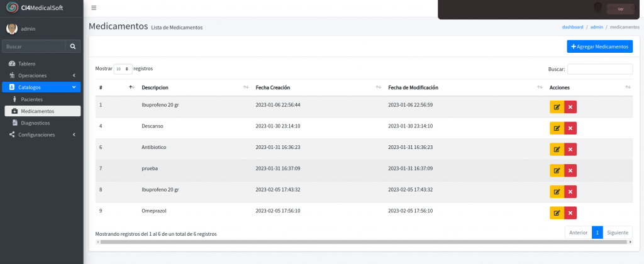Click the dashboard breadcrumb link

[572, 28]
